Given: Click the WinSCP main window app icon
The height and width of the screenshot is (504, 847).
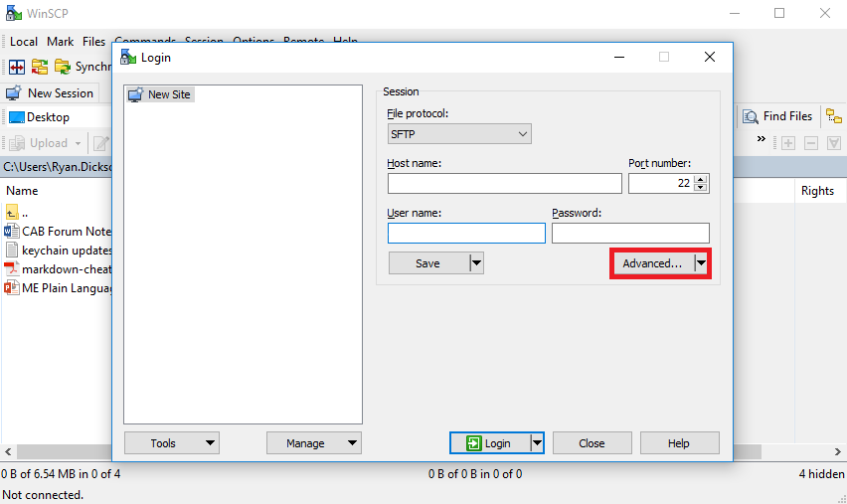Looking at the screenshot, I should tap(14, 13).
